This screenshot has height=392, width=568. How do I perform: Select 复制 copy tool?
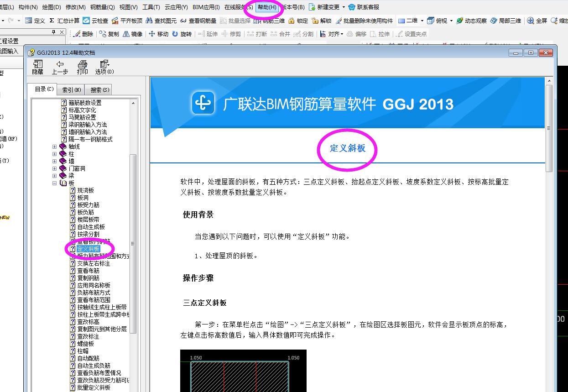(109, 34)
